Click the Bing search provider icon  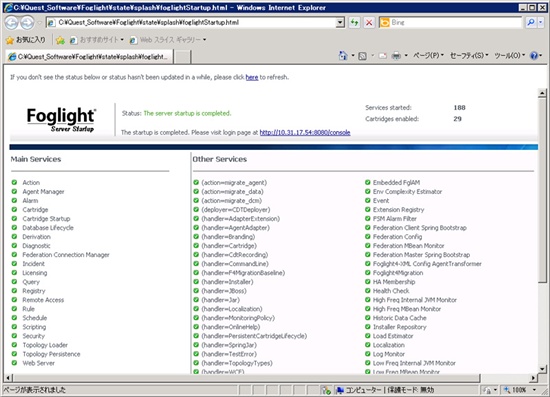(385, 23)
